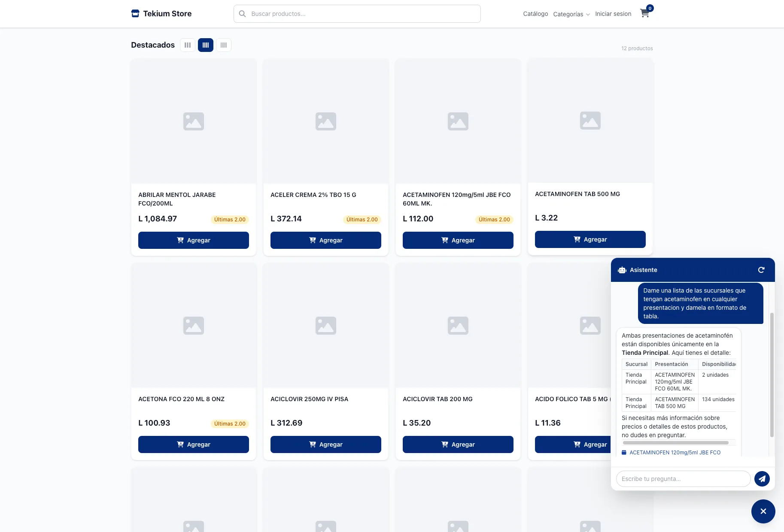Reset the assistant conversation with the refresh icon
Screen dimensions: 784x532
(x=761, y=270)
